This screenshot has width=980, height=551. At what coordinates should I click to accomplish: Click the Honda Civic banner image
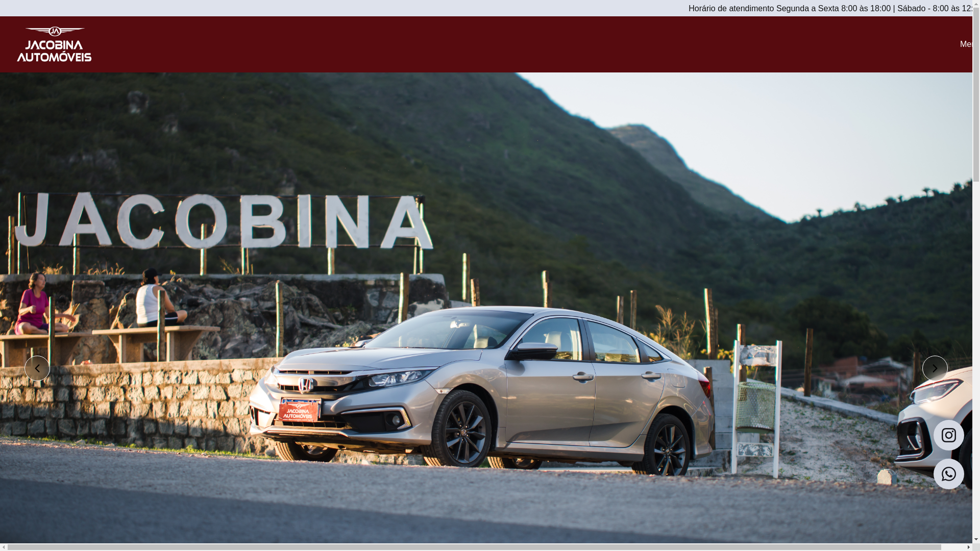[486, 308]
